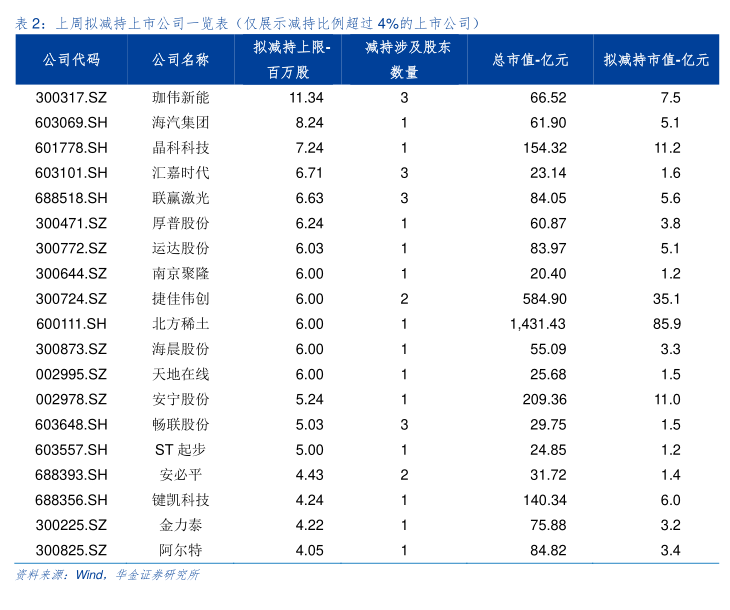Click the value 8.24
The image size is (730, 610).
point(309,123)
